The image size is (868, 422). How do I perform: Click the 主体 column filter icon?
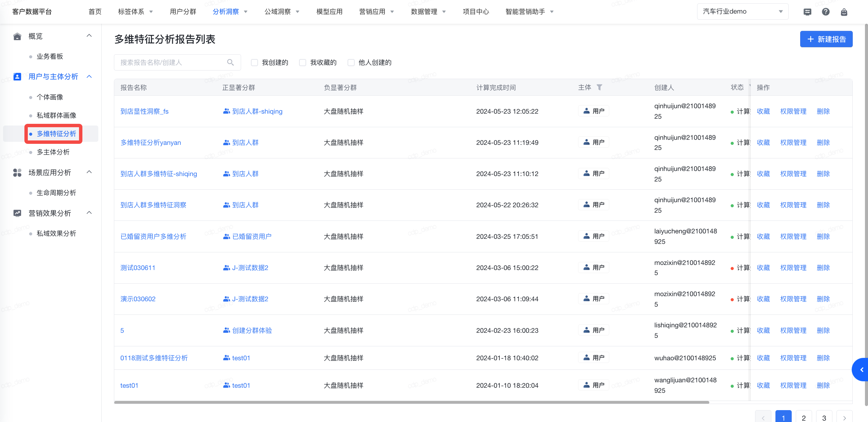point(599,88)
